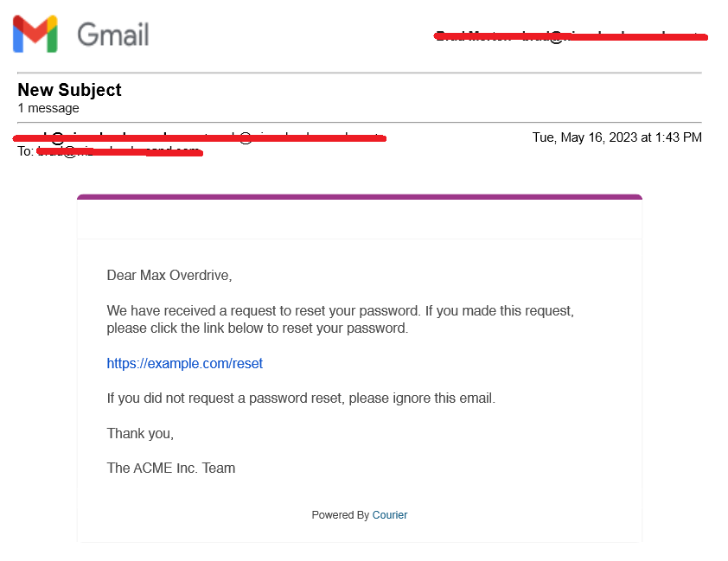
Task: Click the purple bar atop the email card
Action: 359,197
